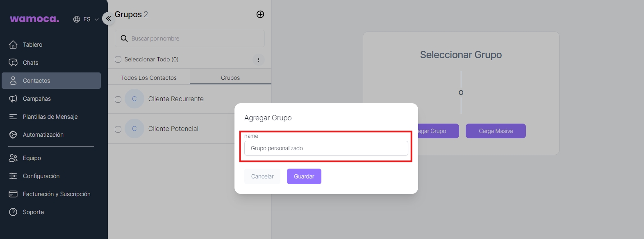The width and height of the screenshot is (644, 239).
Task: Open the ES language dropdown
Action: tap(86, 19)
